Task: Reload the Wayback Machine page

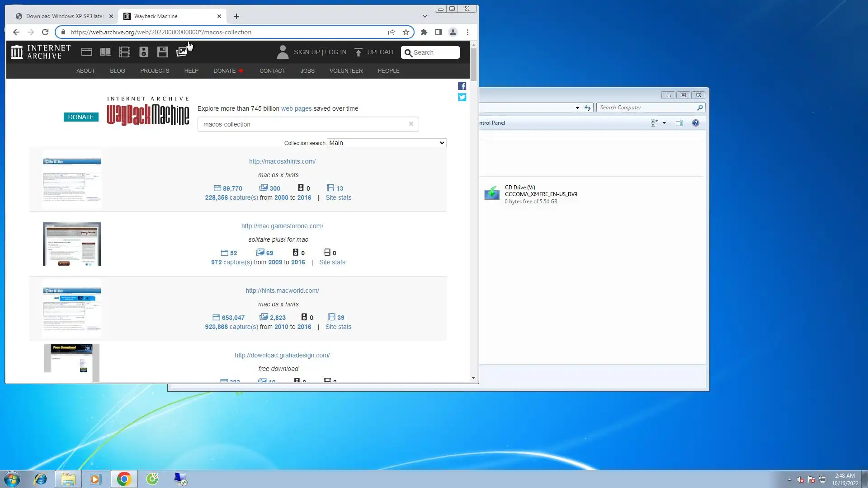Action: click(x=45, y=32)
